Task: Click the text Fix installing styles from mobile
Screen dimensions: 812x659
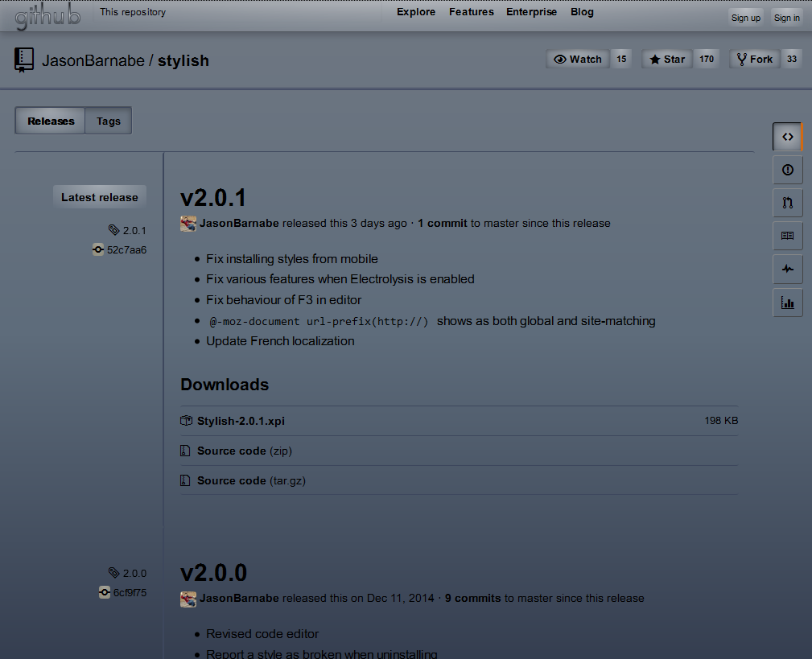Action: click(292, 259)
